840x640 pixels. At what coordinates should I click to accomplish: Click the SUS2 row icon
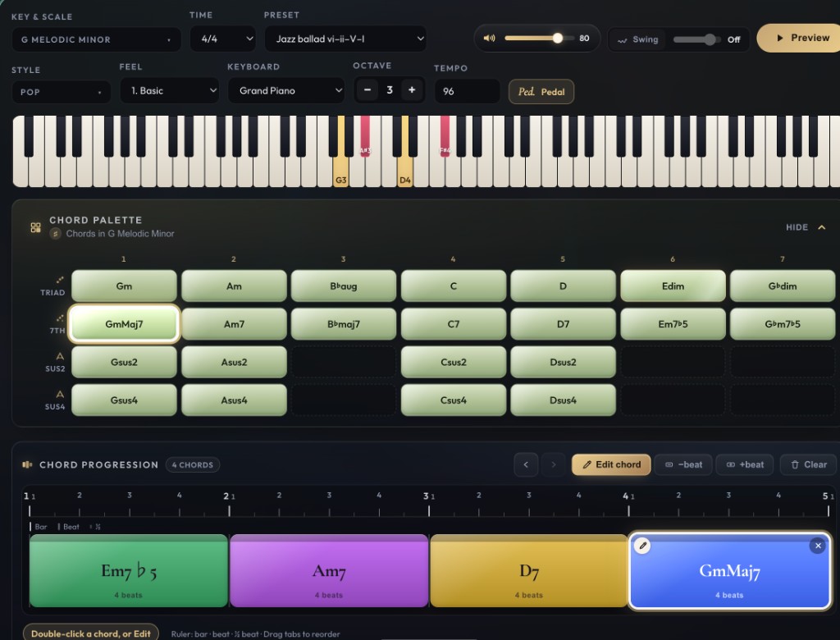click(x=59, y=356)
